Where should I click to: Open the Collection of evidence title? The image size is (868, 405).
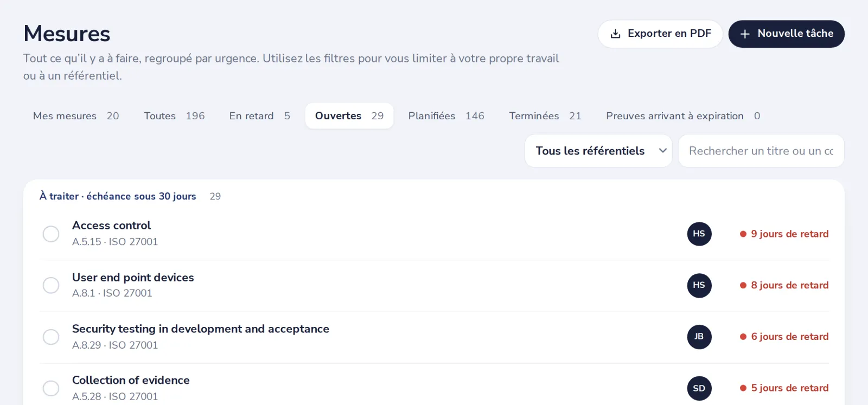(x=131, y=381)
